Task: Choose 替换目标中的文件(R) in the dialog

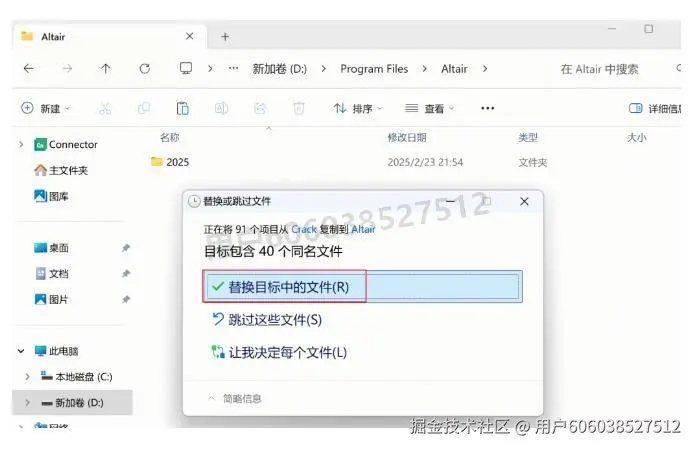Action: pos(362,287)
